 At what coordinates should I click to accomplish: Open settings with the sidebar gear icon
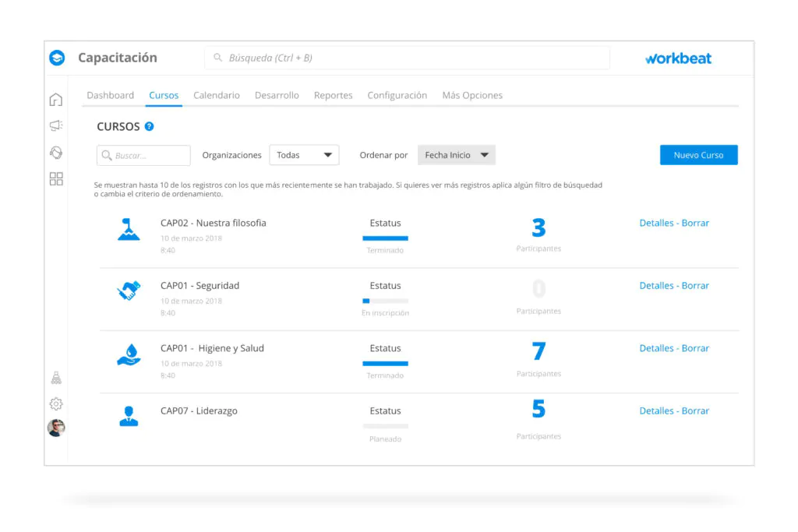point(56,403)
